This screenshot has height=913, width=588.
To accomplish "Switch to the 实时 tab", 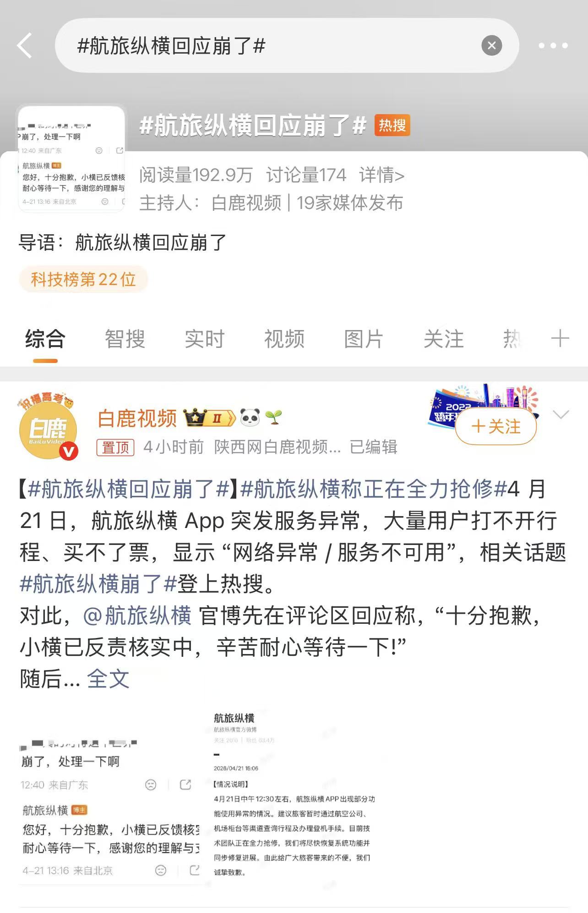I will (x=204, y=339).
